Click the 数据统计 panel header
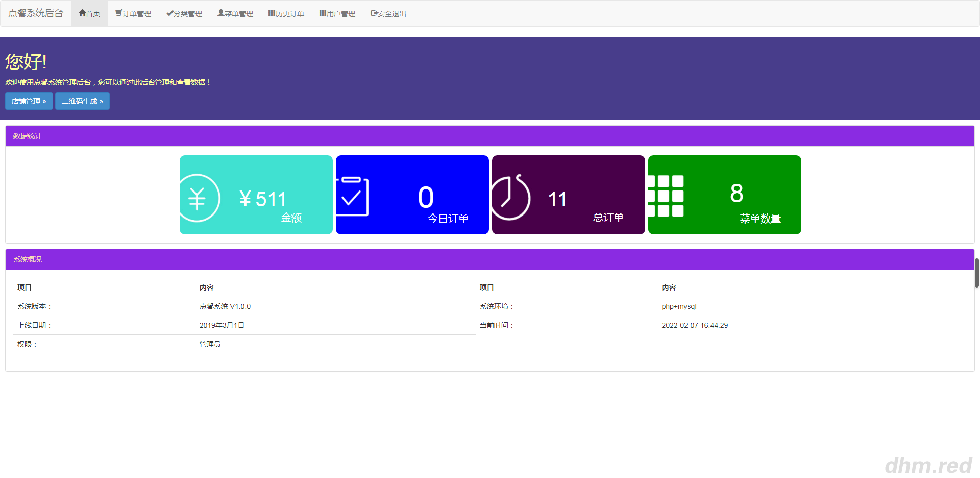The width and height of the screenshot is (980, 478). click(x=490, y=136)
